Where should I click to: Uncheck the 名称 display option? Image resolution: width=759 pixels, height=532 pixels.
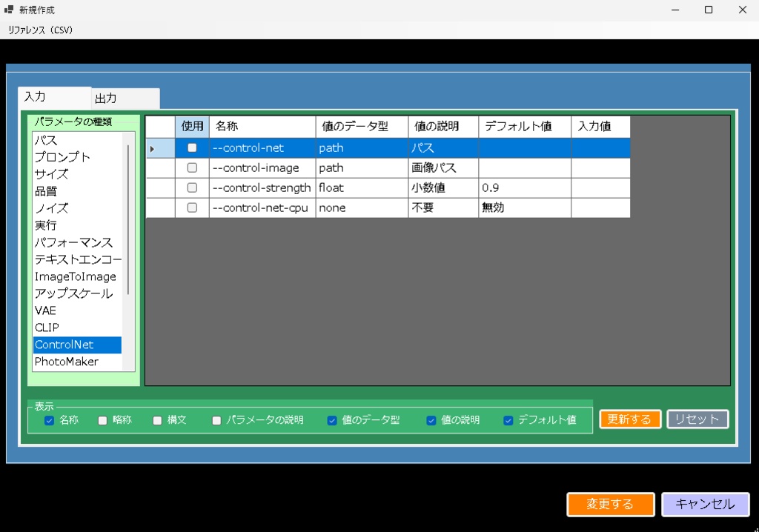pos(50,420)
